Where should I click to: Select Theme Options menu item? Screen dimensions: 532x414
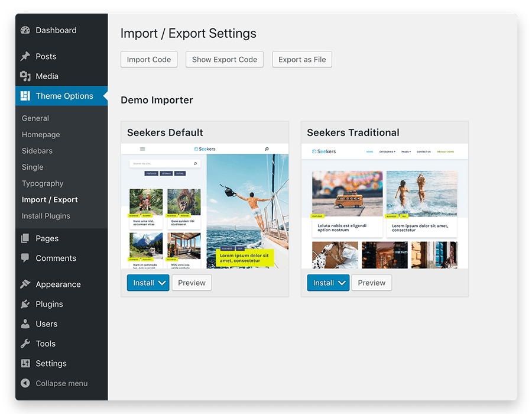point(61,96)
